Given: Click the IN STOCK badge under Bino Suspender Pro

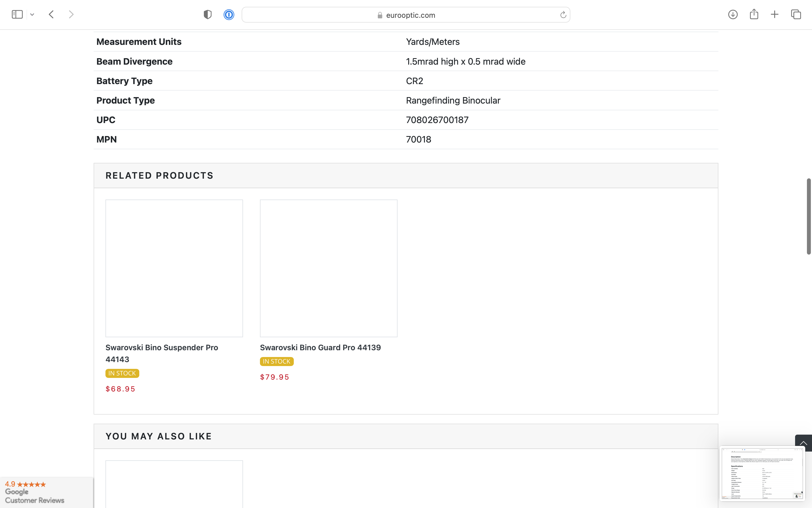Looking at the screenshot, I should [122, 373].
